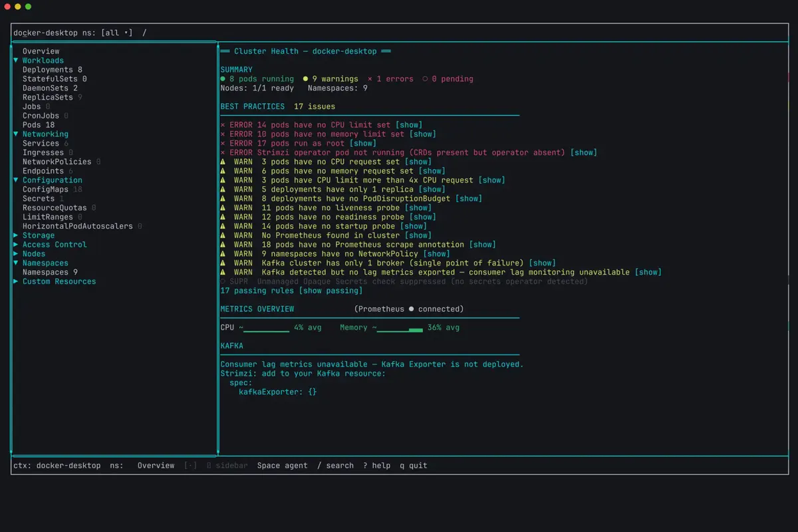Expand the Access Control section
The width and height of the screenshot is (798, 532).
point(16,245)
